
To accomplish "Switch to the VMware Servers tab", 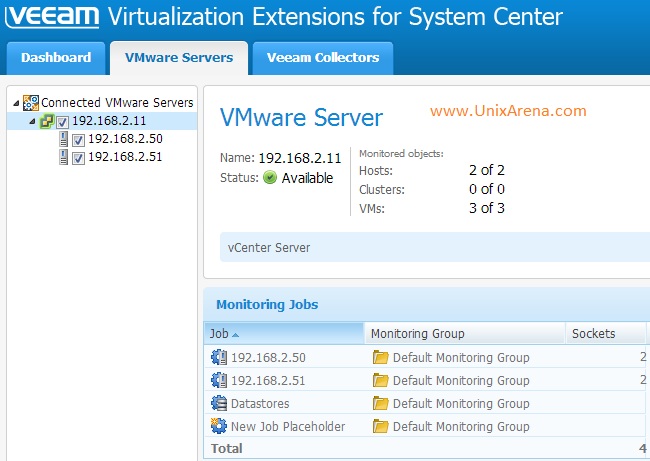I will point(179,58).
